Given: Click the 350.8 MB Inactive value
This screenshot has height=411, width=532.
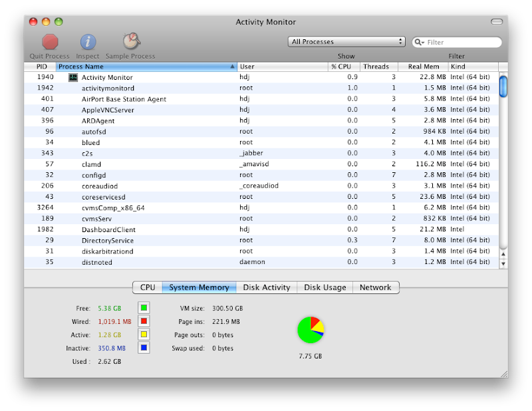Looking at the screenshot, I should [x=112, y=348].
